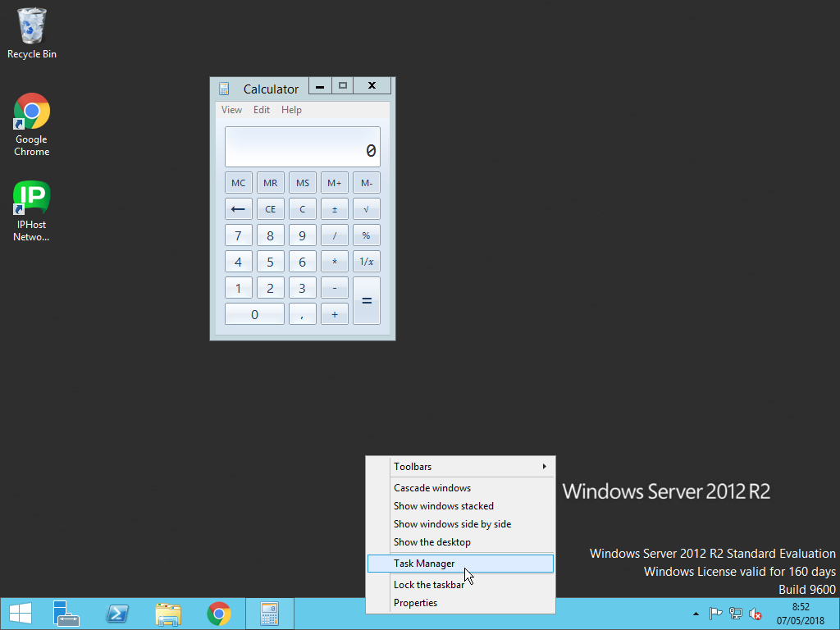The image size is (840, 630).
Task: Open File Explorer from the taskbar
Action: 168,614
